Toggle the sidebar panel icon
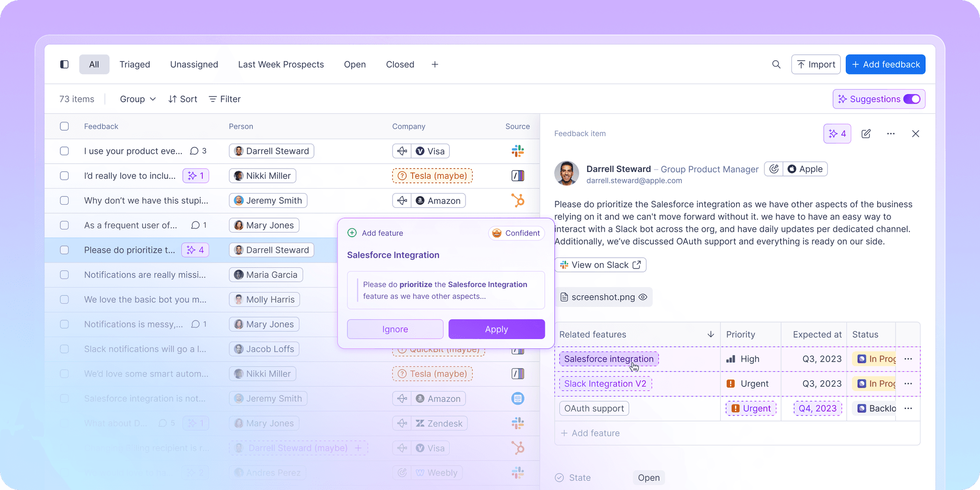 (64, 64)
